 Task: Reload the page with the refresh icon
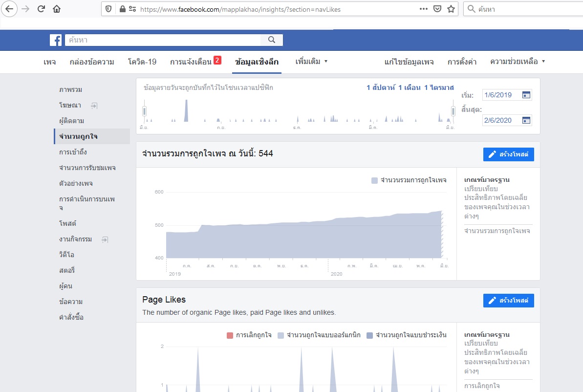pyautogui.click(x=41, y=9)
